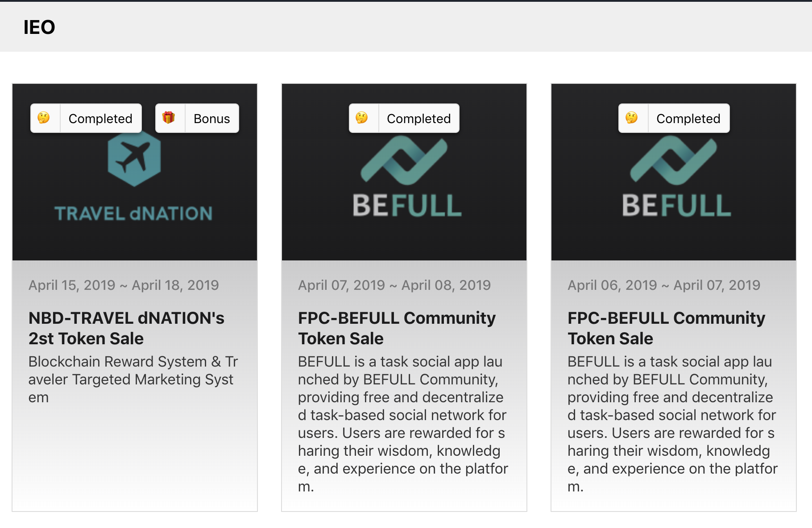Click date range April 07 to April 08
Image resolution: width=812 pixels, height=528 pixels.
394,285
